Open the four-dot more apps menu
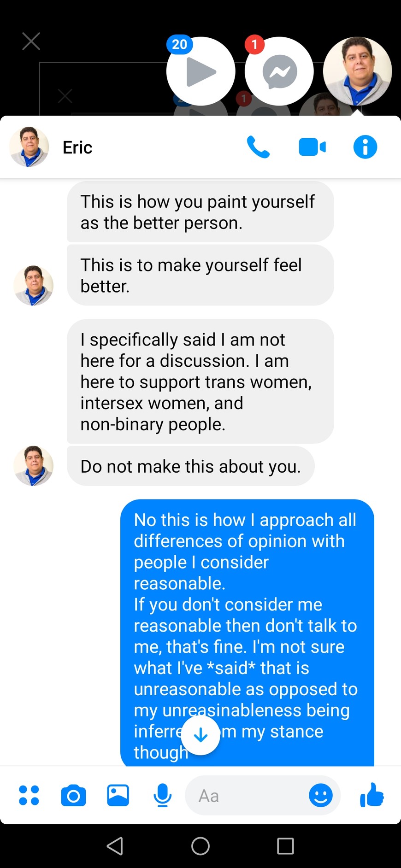Screen dimensions: 401x868 (29, 795)
